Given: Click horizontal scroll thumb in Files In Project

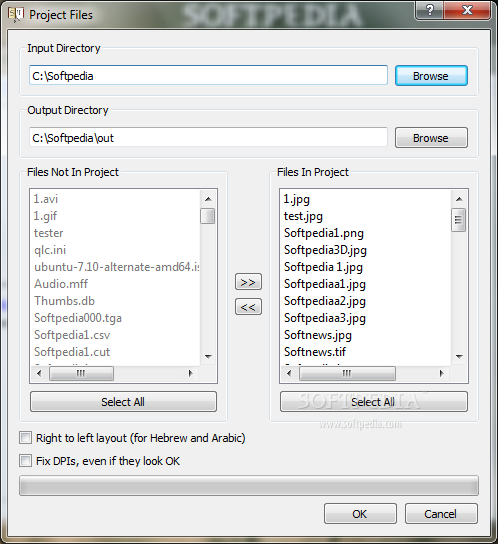Looking at the screenshot, I should pos(347,374).
